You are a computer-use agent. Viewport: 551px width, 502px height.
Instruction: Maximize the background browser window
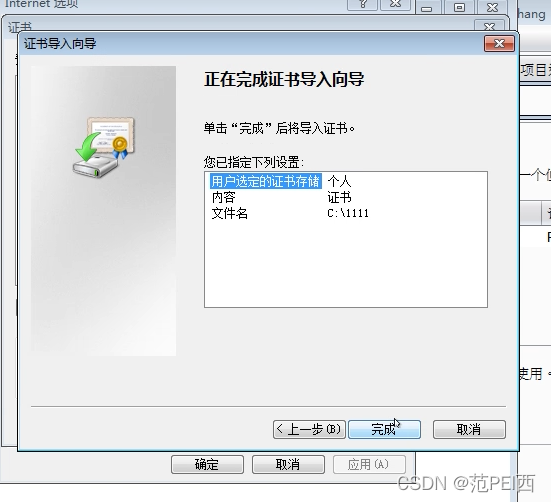459,7
